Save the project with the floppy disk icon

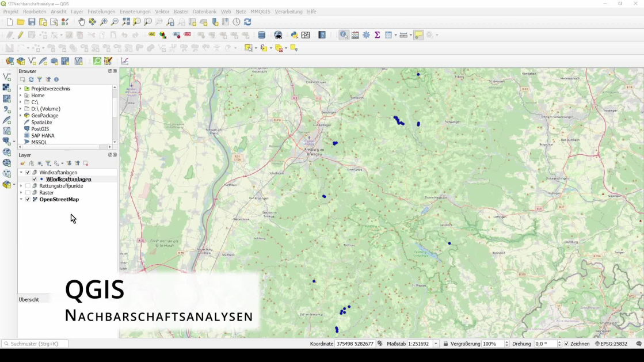tap(32, 22)
